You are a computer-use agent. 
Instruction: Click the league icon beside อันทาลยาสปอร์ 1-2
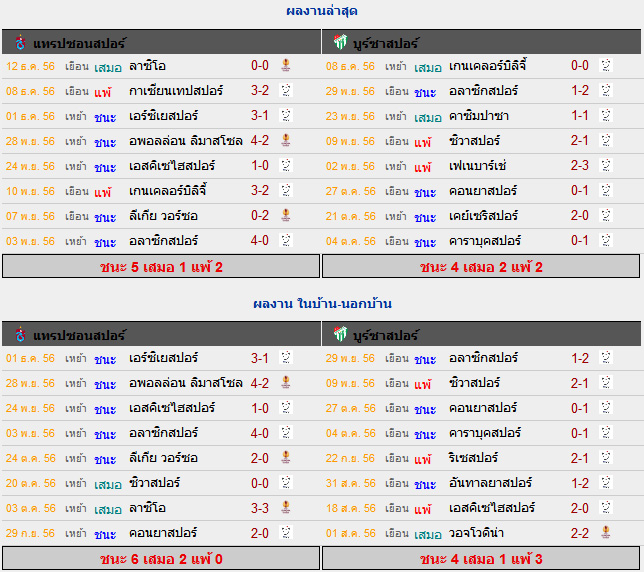(606, 482)
